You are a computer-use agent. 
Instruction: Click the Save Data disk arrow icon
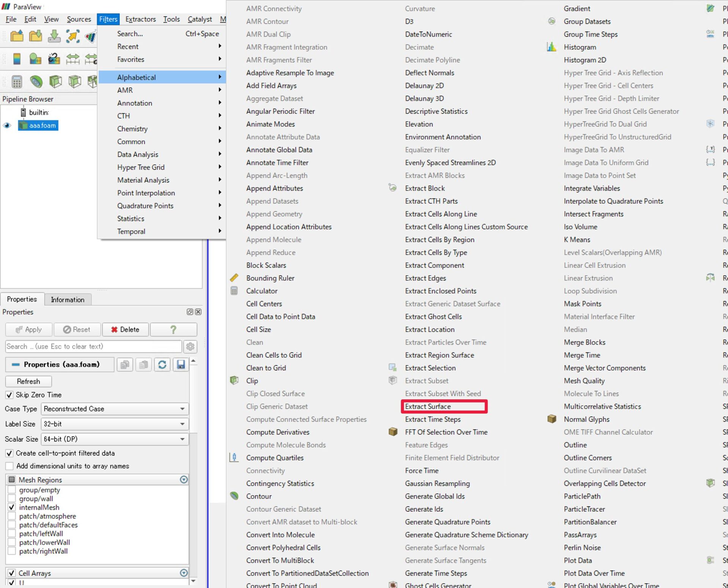click(x=54, y=36)
